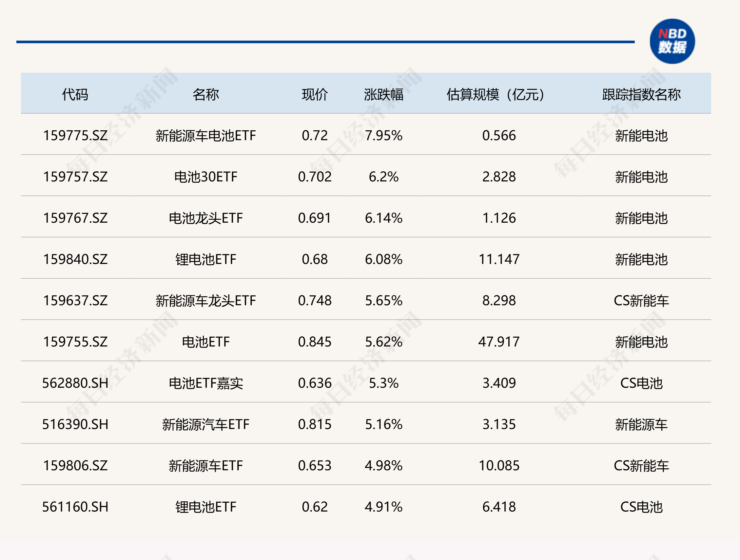The width and height of the screenshot is (740, 560).
Task: Select the 电池30ETF name cell
Action: [205, 177]
